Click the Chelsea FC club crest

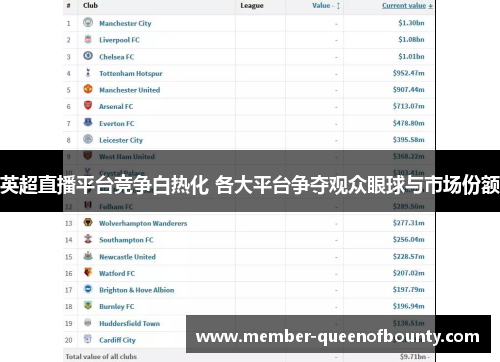[x=88, y=56]
